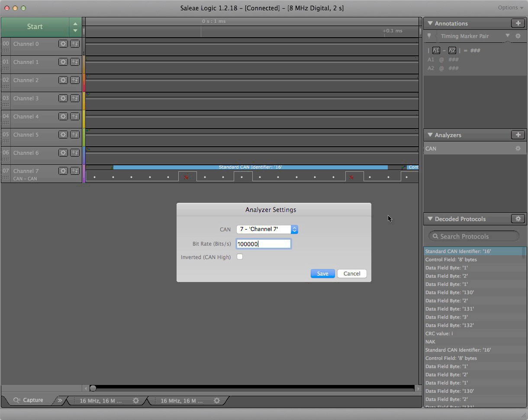The image size is (528, 420).
Task: Open Channel 7 settings gear
Action: coord(63,171)
